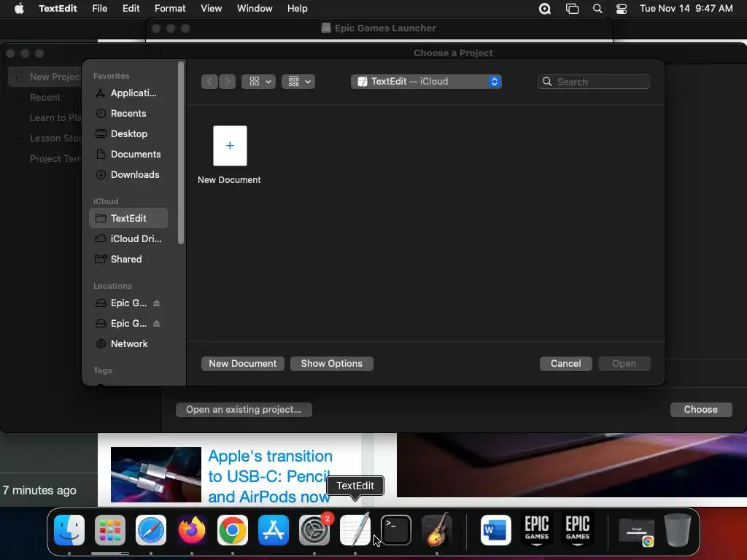Screen dimensions: 747x560
Task: Open Google Chrome from the Dock
Action: pyautogui.click(x=233, y=530)
